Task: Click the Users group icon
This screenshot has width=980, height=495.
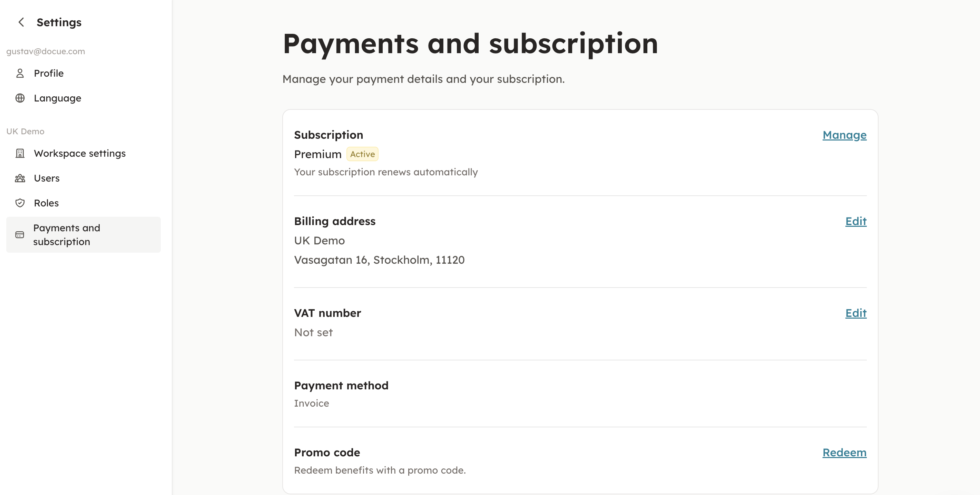Action: (x=20, y=178)
